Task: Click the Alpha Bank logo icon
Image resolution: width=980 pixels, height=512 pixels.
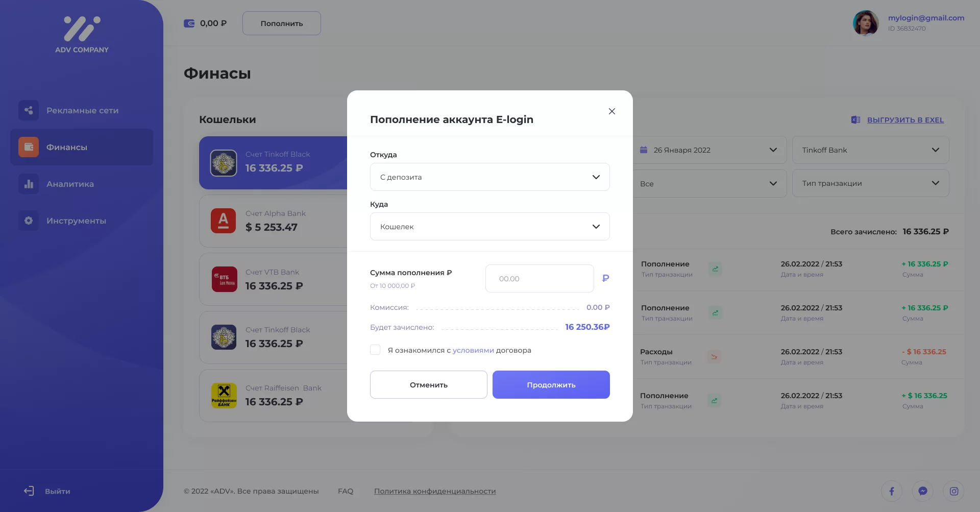Action: tap(224, 221)
